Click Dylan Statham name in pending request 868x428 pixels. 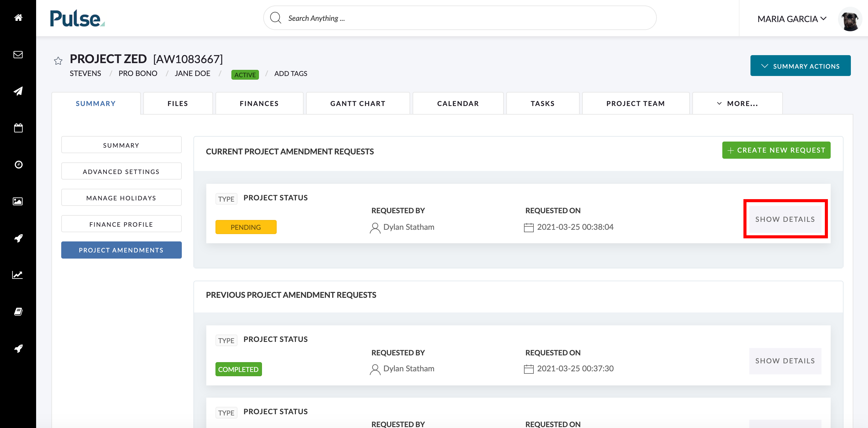click(x=409, y=227)
